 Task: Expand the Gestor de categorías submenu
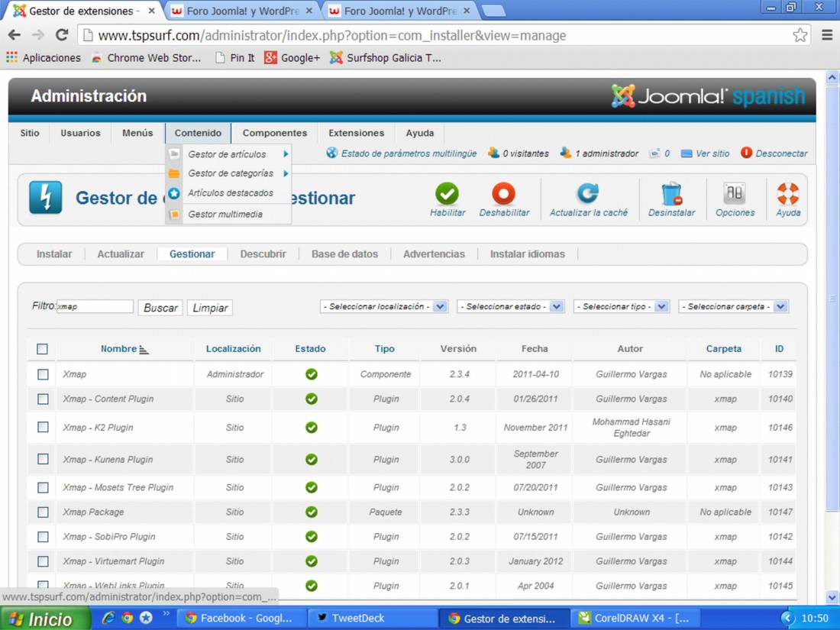pyautogui.click(x=286, y=173)
